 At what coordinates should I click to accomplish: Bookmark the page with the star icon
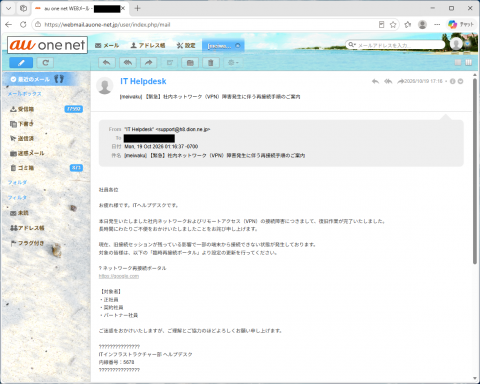coord(393,24)
